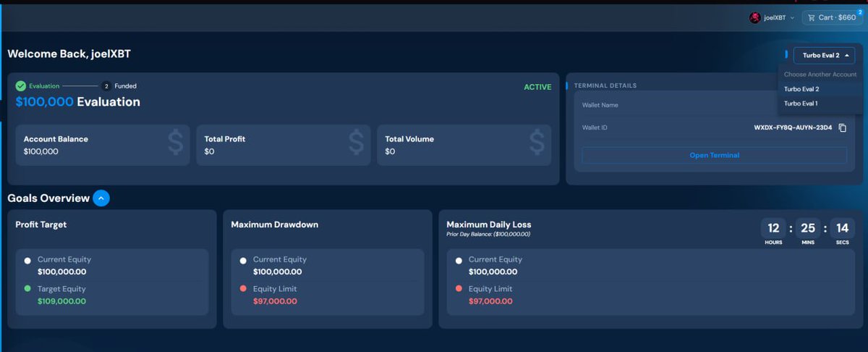Click the TERMINAL DETAILS section label
Viewport: 868px width, 352px height.
coord(605,85)
